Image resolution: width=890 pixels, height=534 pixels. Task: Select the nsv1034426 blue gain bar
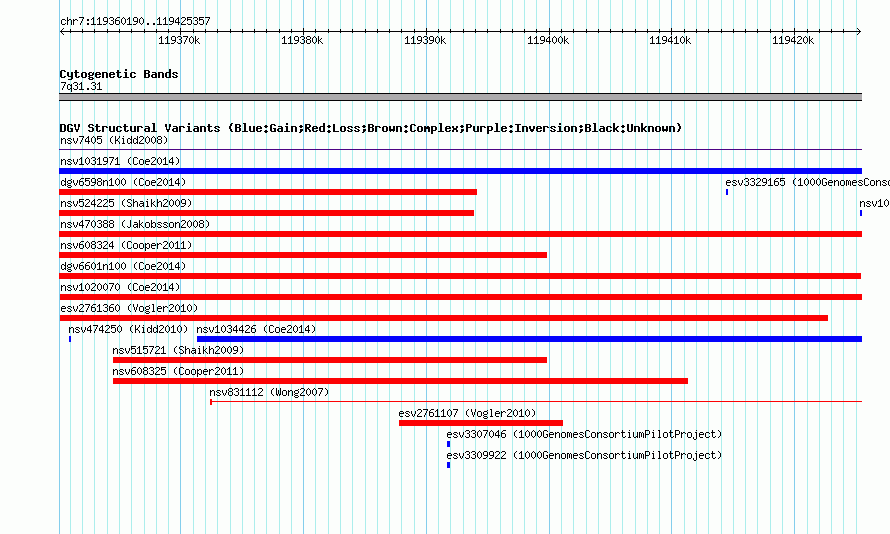(529, 339)
